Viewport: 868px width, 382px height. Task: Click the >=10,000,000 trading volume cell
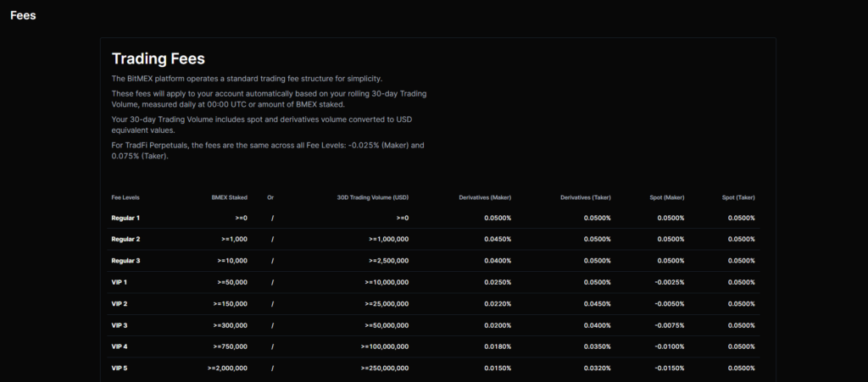(x=387, y=283)
